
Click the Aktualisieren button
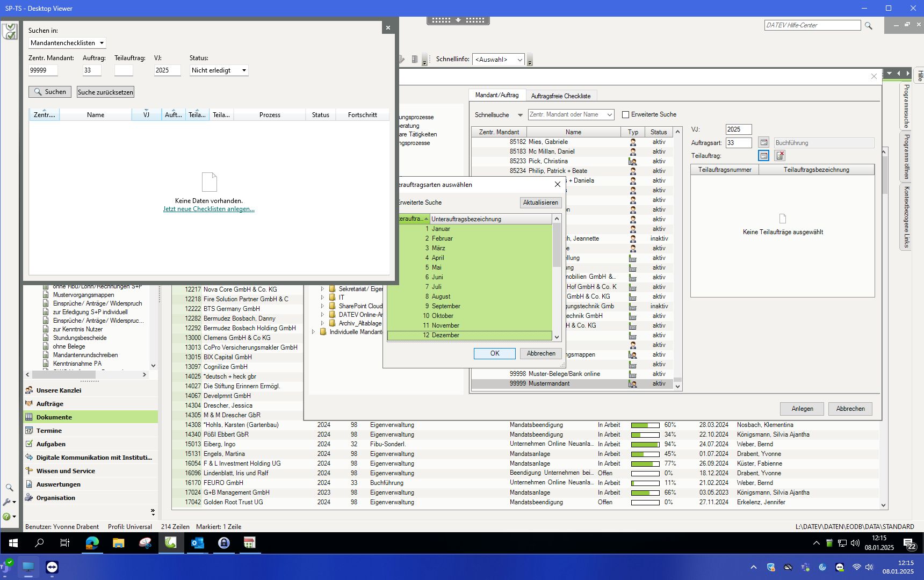pos(540,202)
